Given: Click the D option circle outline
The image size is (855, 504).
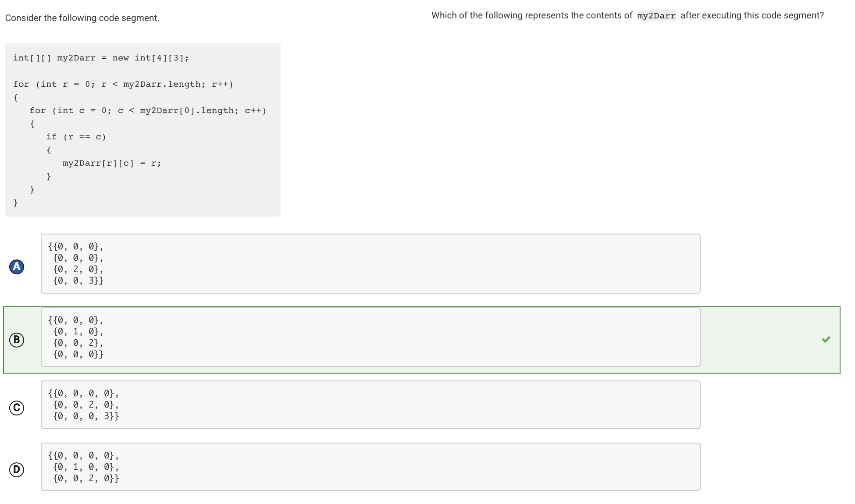Looking at the screenshot, I should [x=16, y=469].
